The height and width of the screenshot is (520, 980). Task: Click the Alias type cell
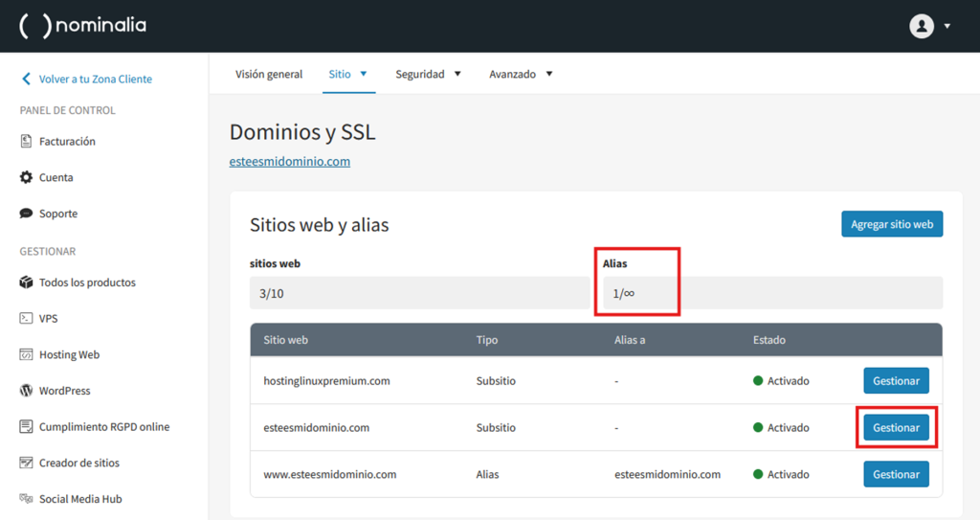487,474
